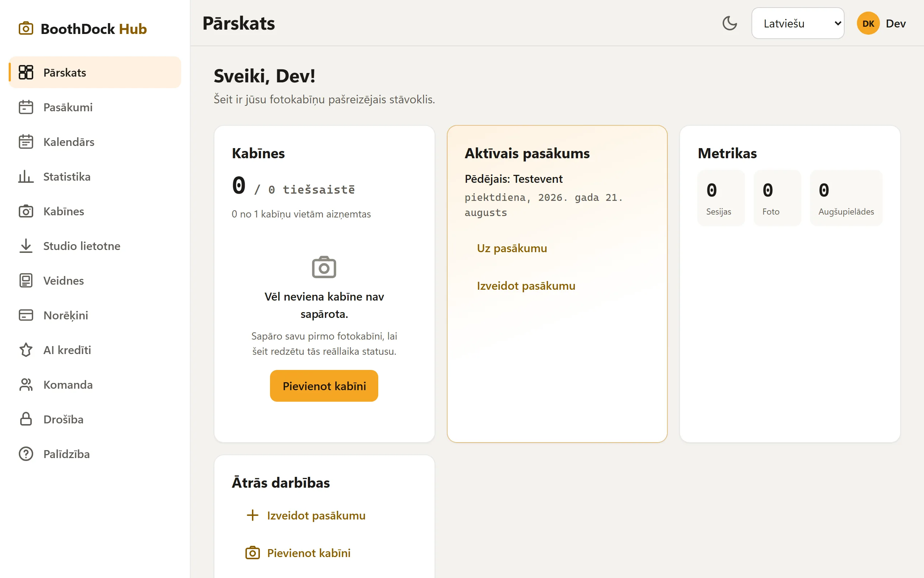Click the Studio lietotne download icon
Image resolution: width=924 pixels, height=578 pixels.
pos(26,246)
